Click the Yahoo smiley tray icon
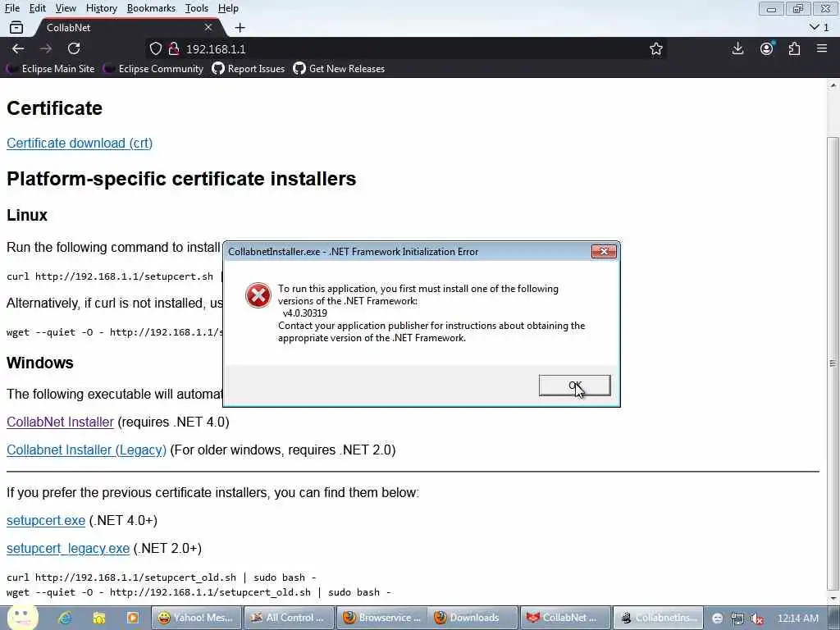The height and width of the screenshot is (630, 840). (x=717, y=619)
